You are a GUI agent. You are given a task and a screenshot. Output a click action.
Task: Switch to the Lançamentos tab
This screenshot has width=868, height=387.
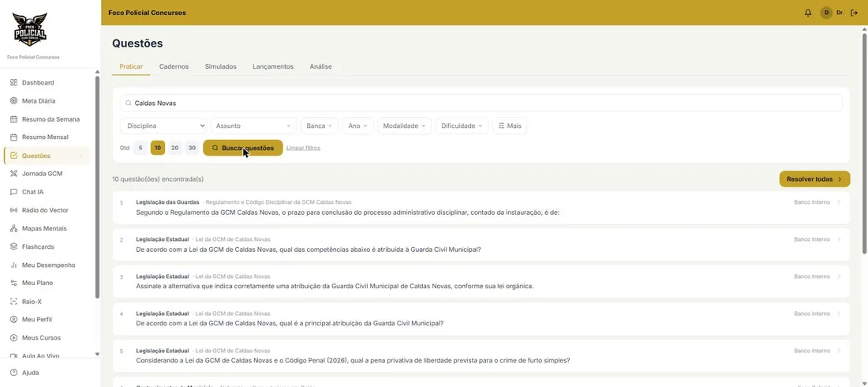[273, 66]
